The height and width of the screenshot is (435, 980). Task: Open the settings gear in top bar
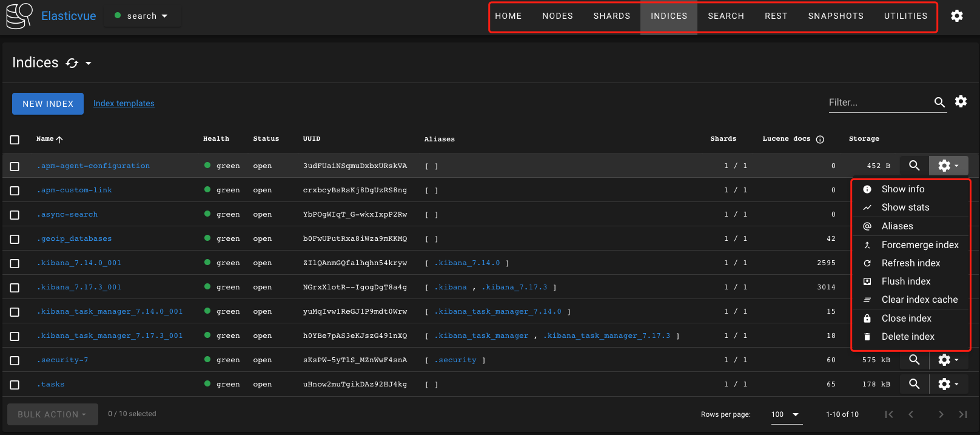(x=956, y=16)
